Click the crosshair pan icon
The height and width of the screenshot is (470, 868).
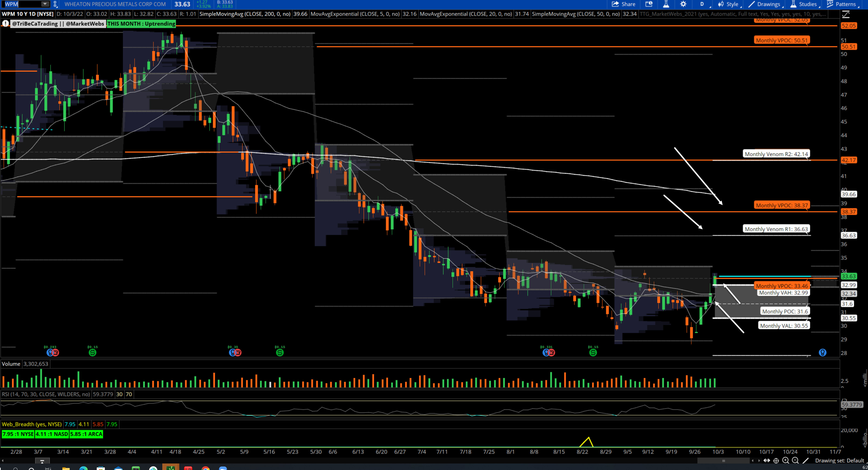point(776,460)
